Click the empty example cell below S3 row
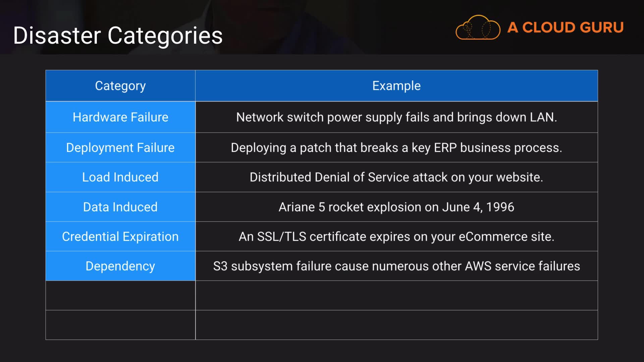The height and width of the screenshot is (362, 644). pos(396,296)
